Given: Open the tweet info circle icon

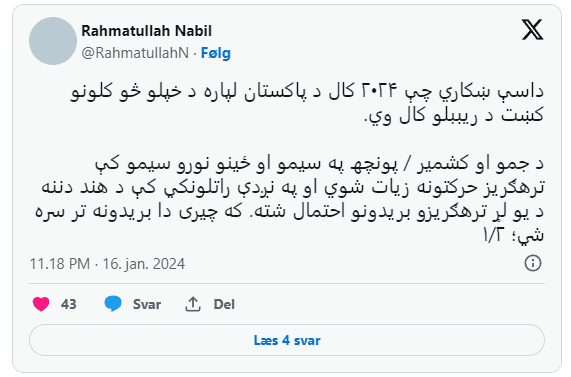Looking at the screenshot, I should click(533, 263).
